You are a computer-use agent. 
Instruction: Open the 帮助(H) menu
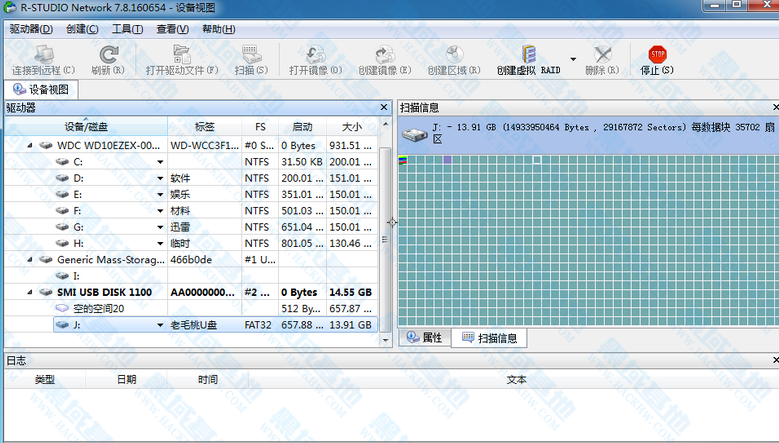219,29
